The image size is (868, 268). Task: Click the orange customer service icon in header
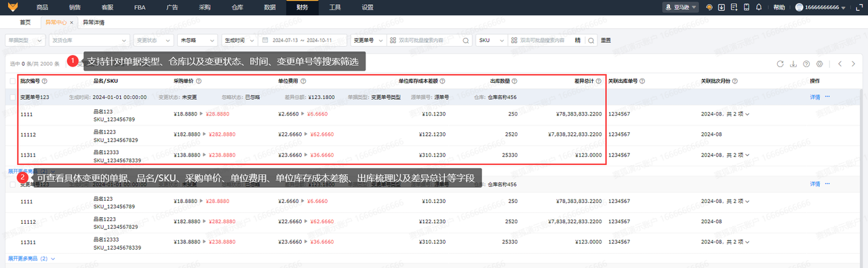tap(709, 7)
